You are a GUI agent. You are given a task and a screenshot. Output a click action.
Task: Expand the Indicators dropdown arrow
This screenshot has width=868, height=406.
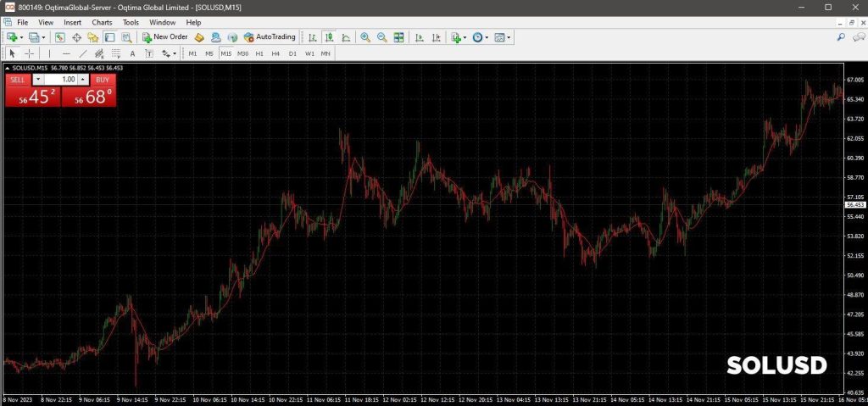click(x=465, y=37)
